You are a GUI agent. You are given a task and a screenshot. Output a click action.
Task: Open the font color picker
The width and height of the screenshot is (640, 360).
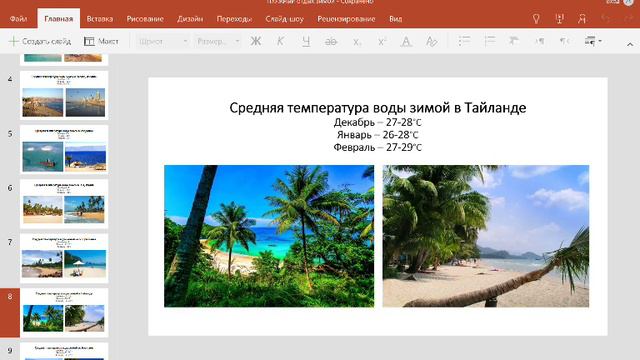(406, 41)
